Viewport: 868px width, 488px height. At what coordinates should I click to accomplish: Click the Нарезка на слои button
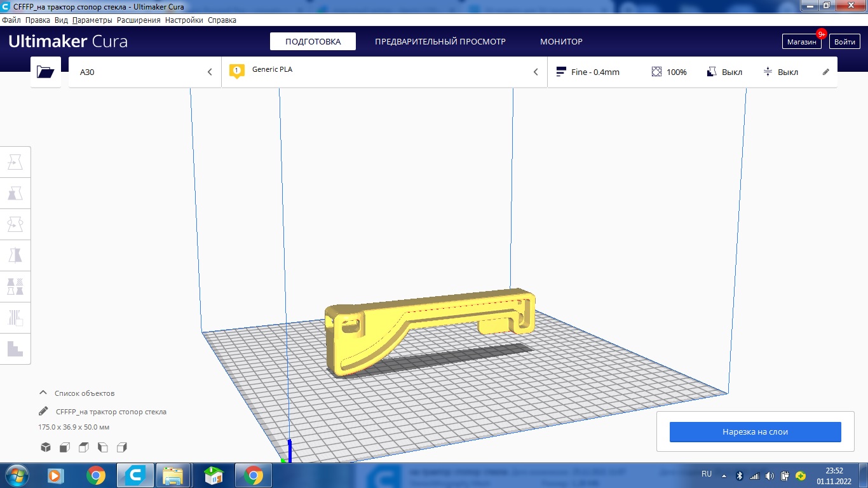pyautogui.click(x=755, y=432)
